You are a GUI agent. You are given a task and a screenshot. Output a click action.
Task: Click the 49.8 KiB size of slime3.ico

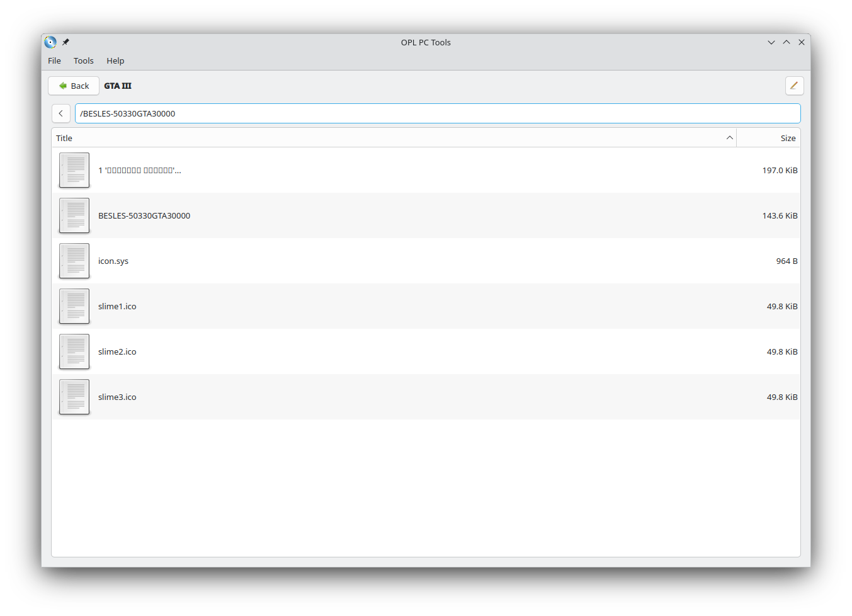(782, 397)
